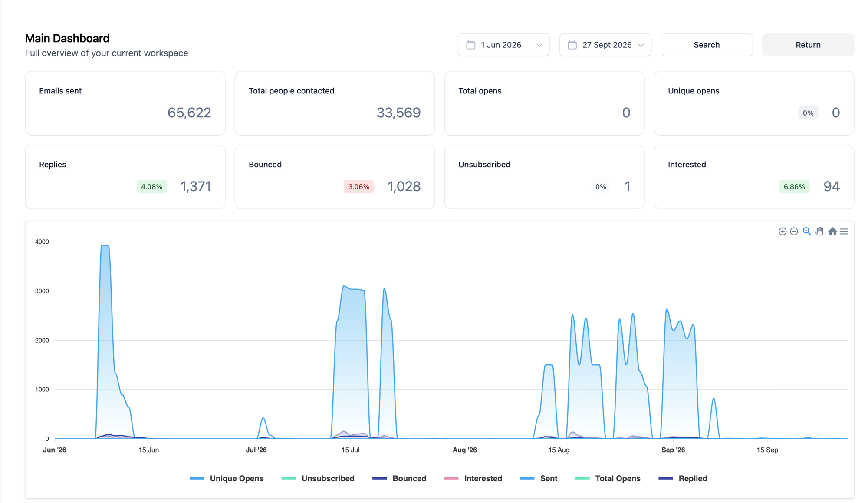Click the end date calendar icon
This screenshot has height=503, width=868.
[572, 45]
